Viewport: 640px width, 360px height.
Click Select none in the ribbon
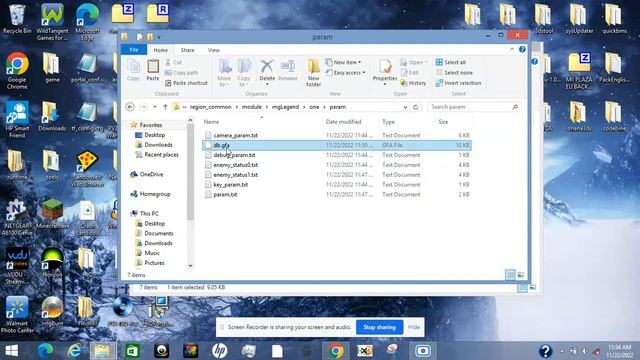[454, 73]
